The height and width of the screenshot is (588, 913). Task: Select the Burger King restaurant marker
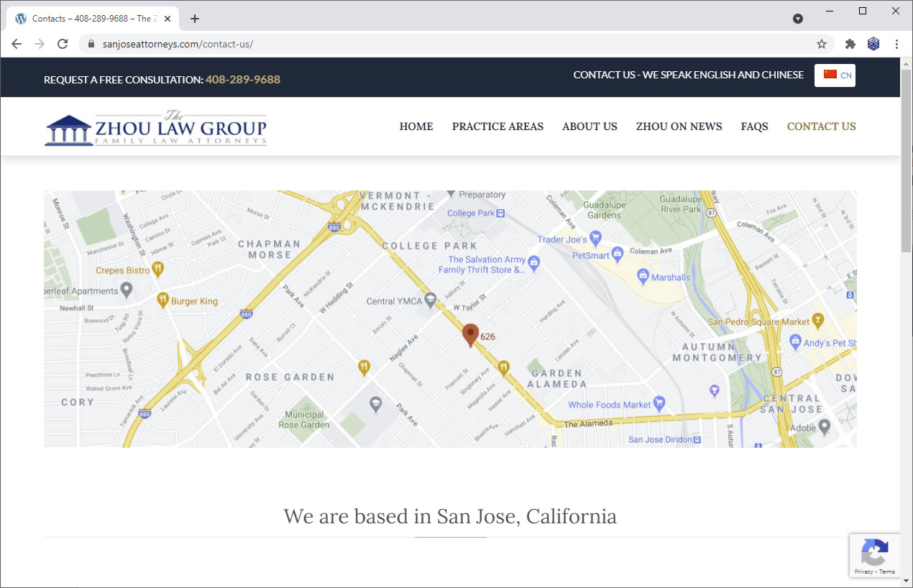[x=163, y=300]
